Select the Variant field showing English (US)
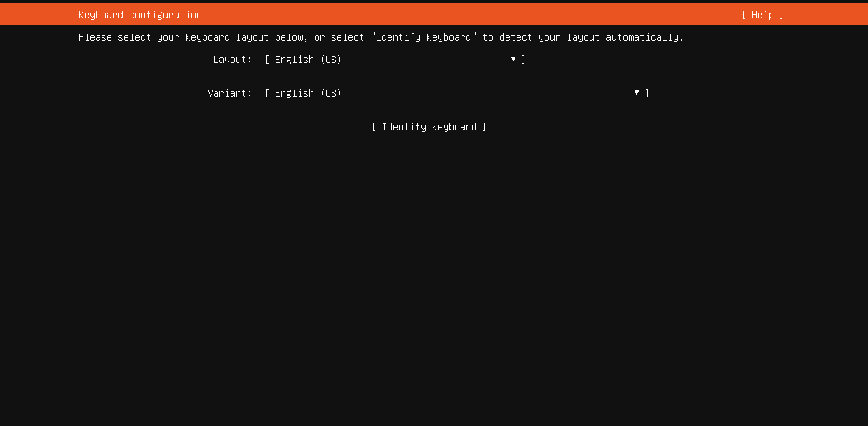 tap(457, 93)
